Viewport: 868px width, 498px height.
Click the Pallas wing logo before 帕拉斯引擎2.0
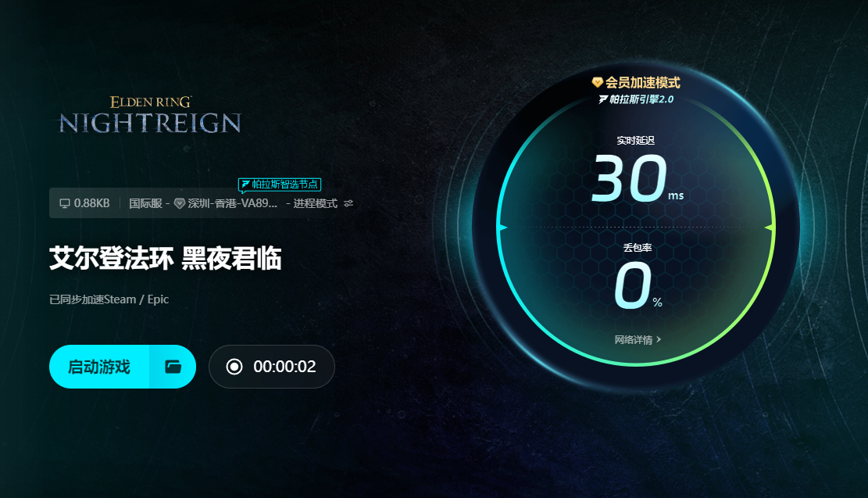(603, 100)
